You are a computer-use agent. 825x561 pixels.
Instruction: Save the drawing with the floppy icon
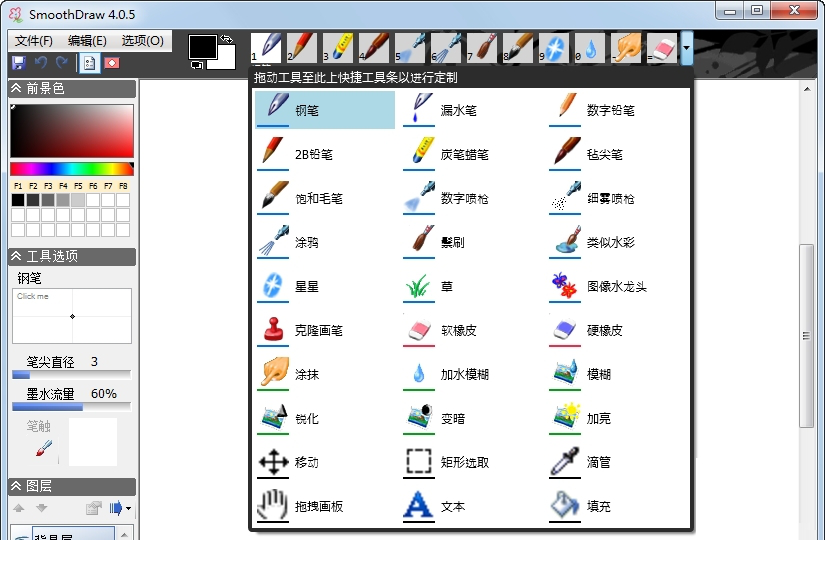tap(19, 63)
